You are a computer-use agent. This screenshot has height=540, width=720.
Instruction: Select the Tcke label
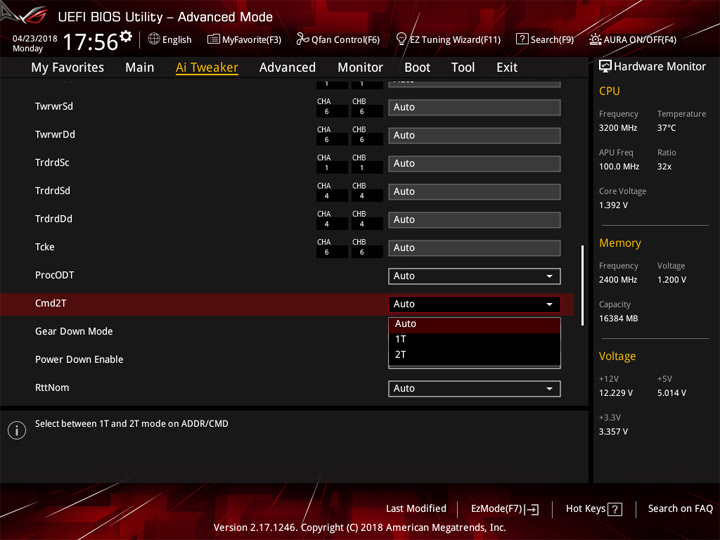point(45,247)
